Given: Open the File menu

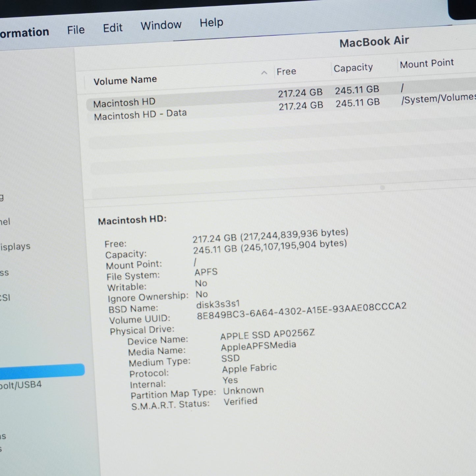Looking at the screenshot, I should pos(76,30).
